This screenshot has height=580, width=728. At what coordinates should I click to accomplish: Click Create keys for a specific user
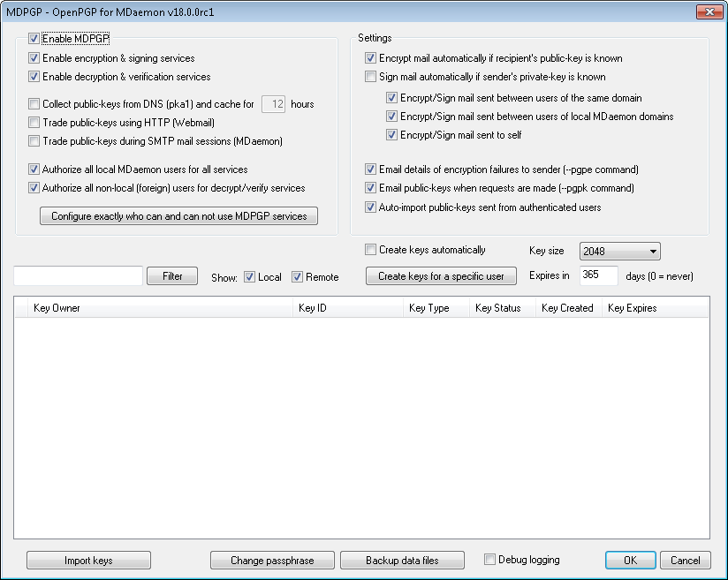point(441,276)
